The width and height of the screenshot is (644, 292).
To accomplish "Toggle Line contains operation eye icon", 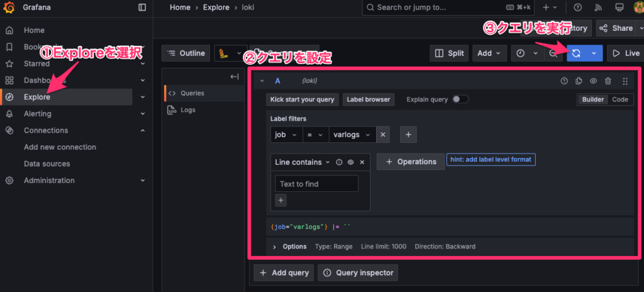I will coord(350,162).
